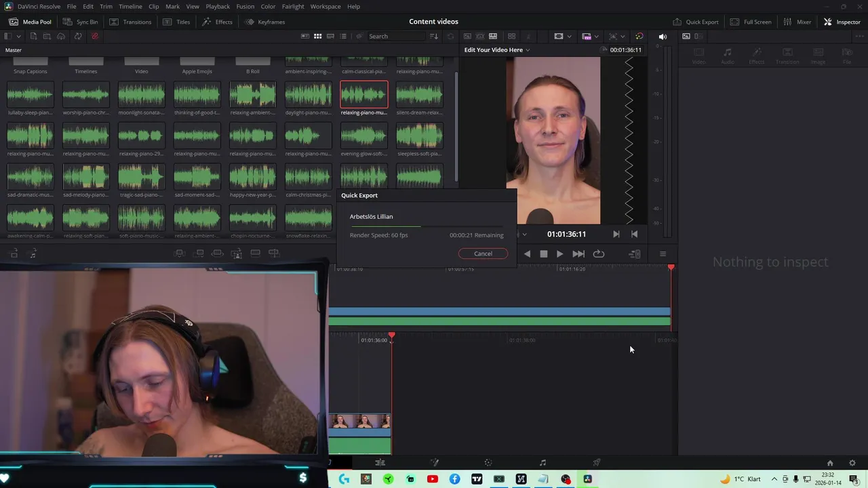The height and width of the screenshot is (488, 868).
Task: Toggle the Media Pool panel
Action: click(x=30, y=22)
